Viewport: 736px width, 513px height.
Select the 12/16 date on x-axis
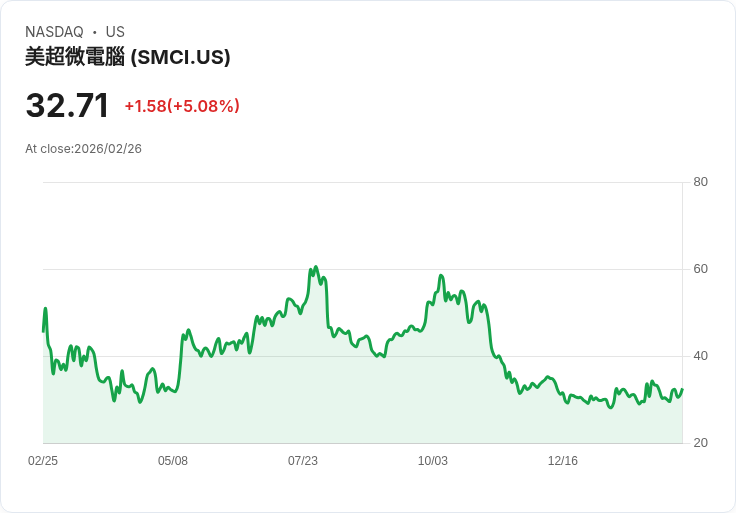[x=563, y=461]
